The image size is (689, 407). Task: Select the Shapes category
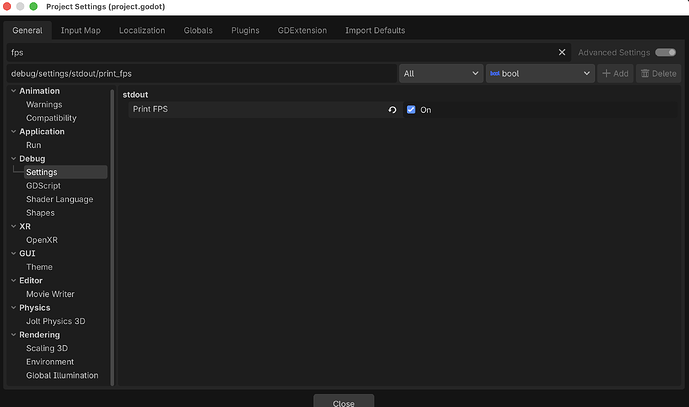(x=40, y=213)
